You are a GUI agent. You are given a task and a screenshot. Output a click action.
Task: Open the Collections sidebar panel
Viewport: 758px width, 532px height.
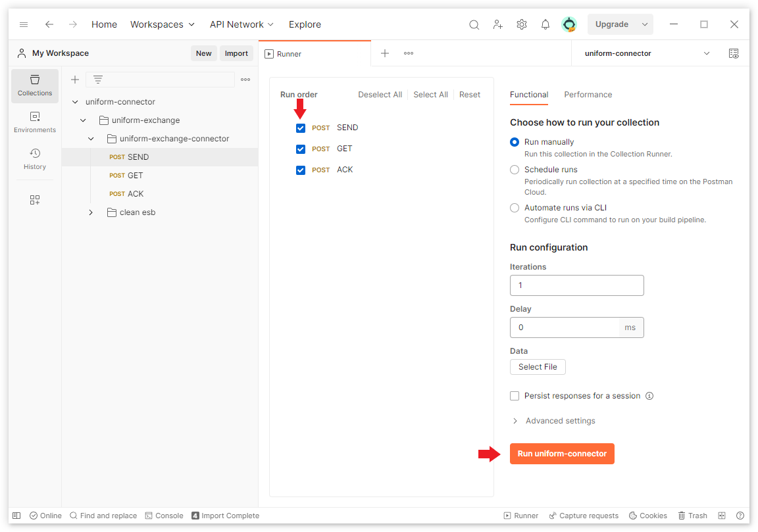(34, 85)
